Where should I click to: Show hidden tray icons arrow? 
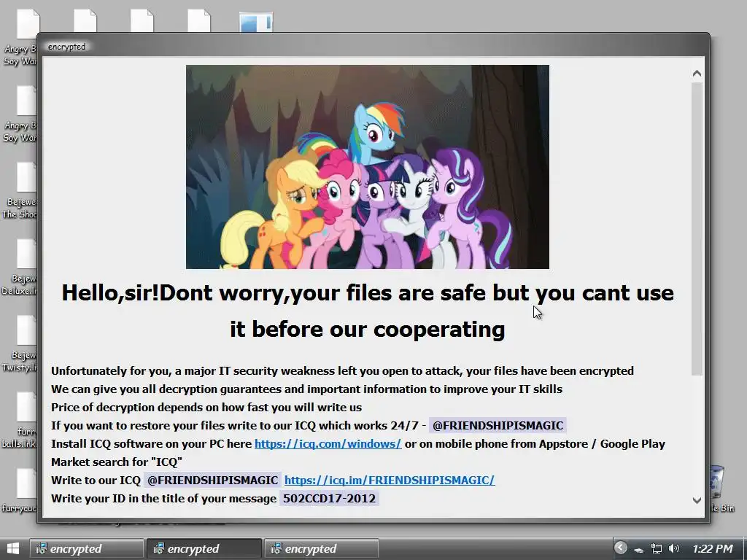[620, 548]
